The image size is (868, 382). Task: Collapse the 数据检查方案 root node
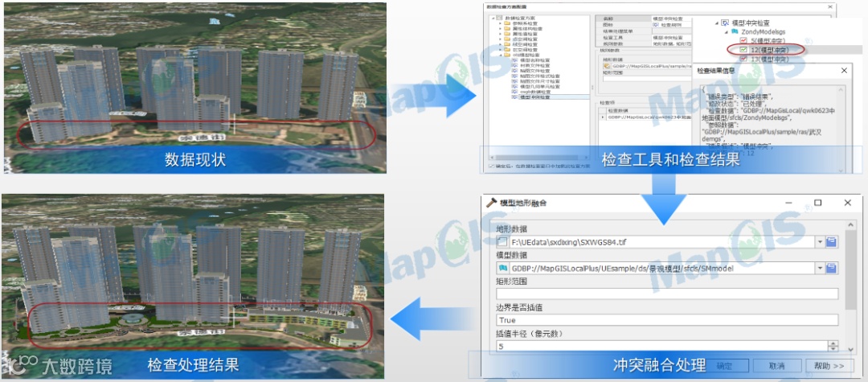click(493, 18)
